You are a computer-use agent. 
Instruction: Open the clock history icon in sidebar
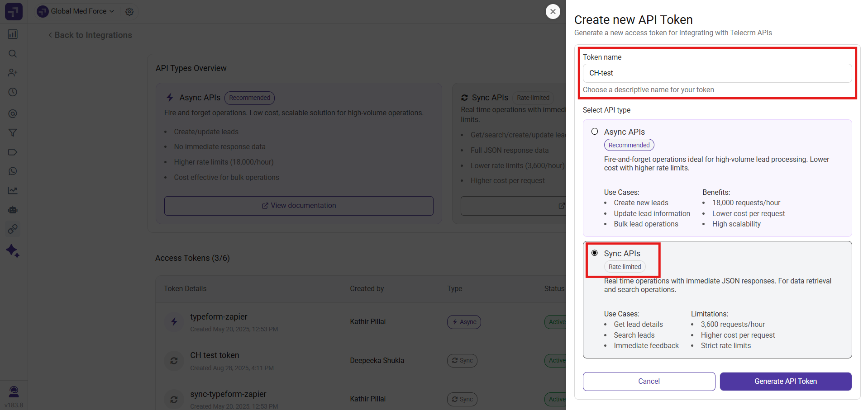pos(13,92)
